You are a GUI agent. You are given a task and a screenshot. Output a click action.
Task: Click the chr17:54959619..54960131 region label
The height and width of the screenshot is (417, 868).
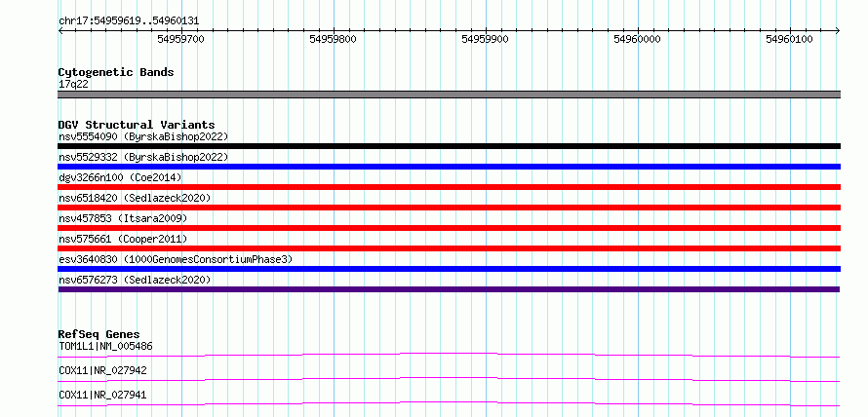click(129, 21)
